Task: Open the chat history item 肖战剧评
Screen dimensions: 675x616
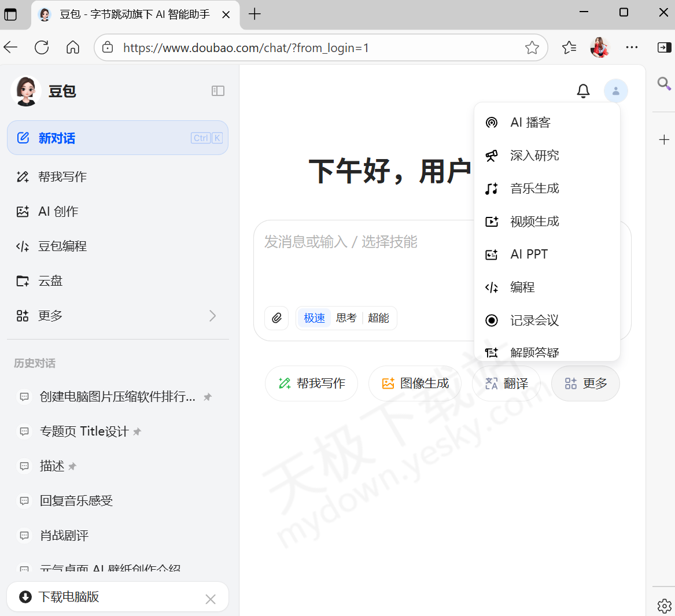Action: (x=64, y=535)
